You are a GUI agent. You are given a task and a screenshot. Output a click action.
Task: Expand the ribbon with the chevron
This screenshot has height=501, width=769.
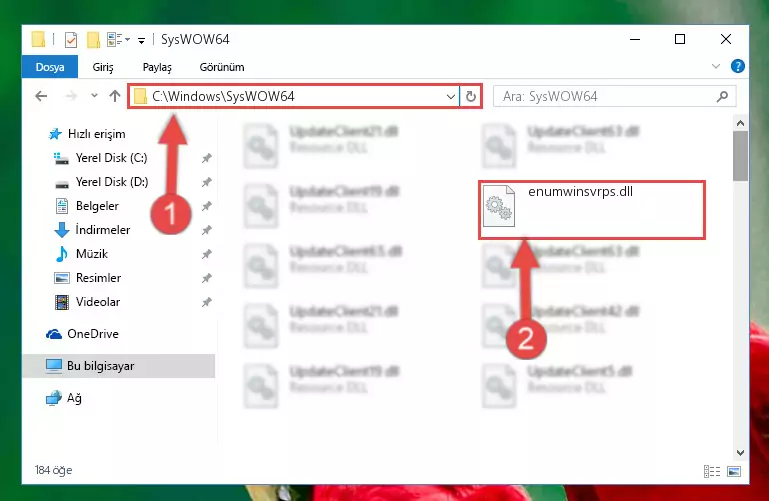716,66
